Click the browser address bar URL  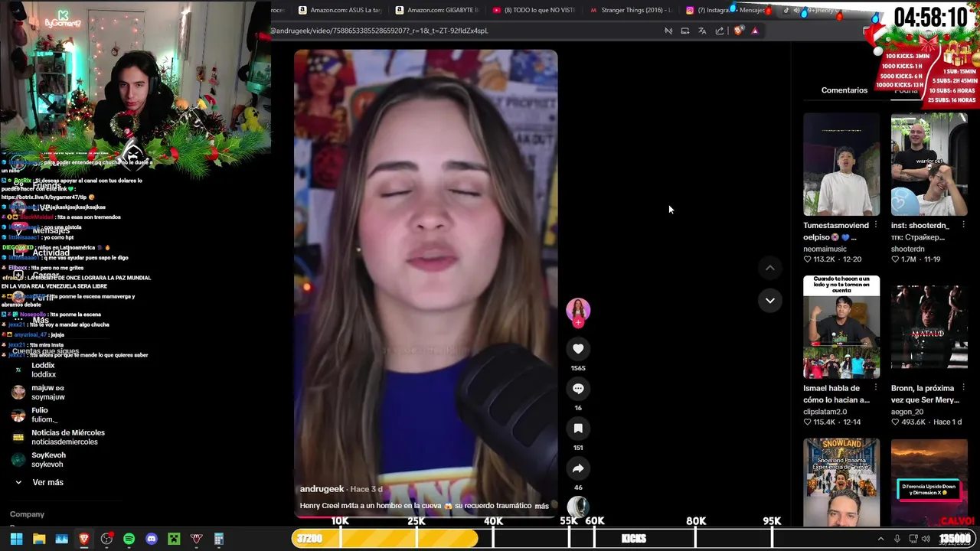379,31
